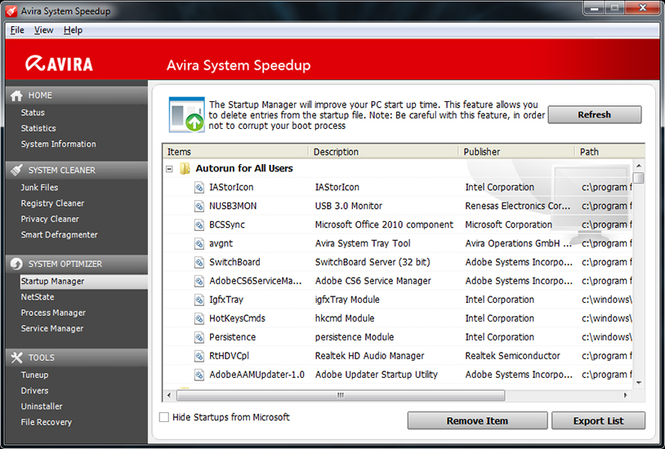The image size is (665, 449).
Task: Open System Information in the sidebar
Action: pos(59,144)
